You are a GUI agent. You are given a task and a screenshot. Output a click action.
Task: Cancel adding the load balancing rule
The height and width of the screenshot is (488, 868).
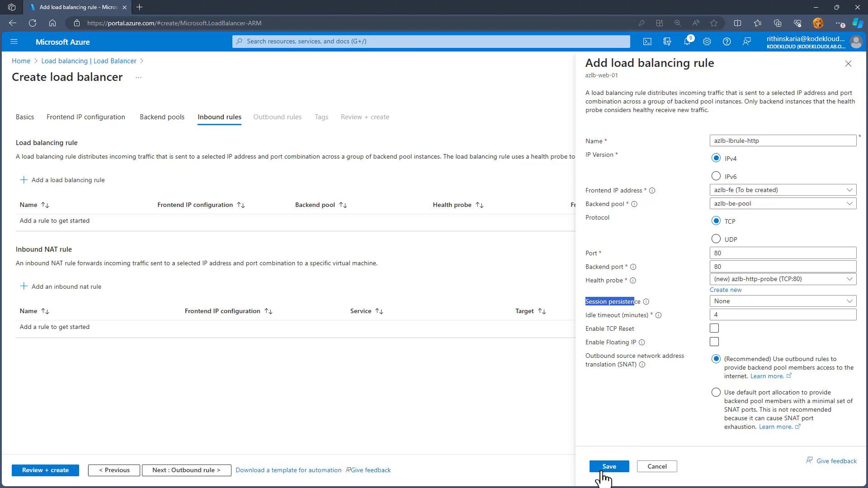click(x=657, y=467)
